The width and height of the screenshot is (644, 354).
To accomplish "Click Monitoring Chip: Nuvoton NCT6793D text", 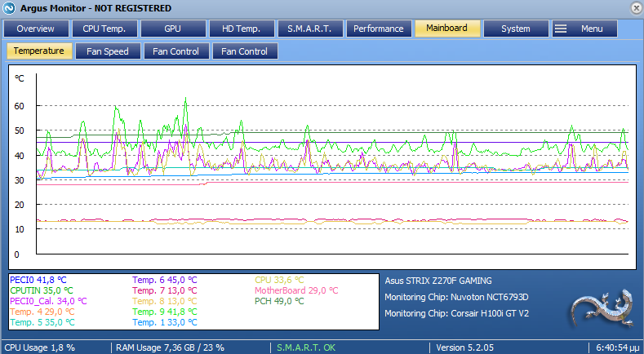I will click(456, 297).
